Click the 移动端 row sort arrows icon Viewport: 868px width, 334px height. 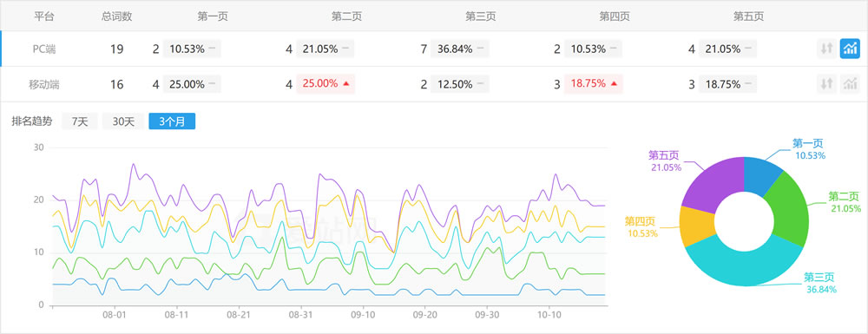pyautogui.click(x=826, y=84)
